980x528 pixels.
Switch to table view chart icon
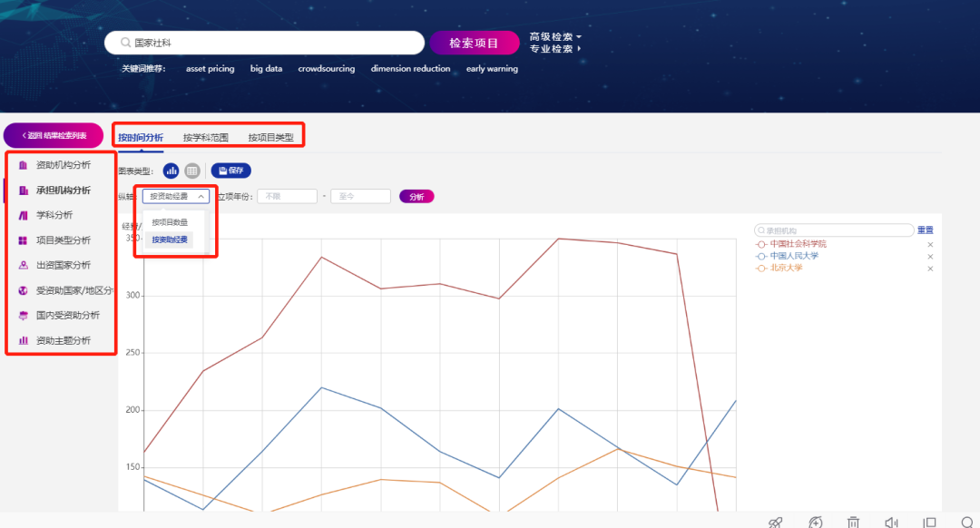(x=192, y=171)
